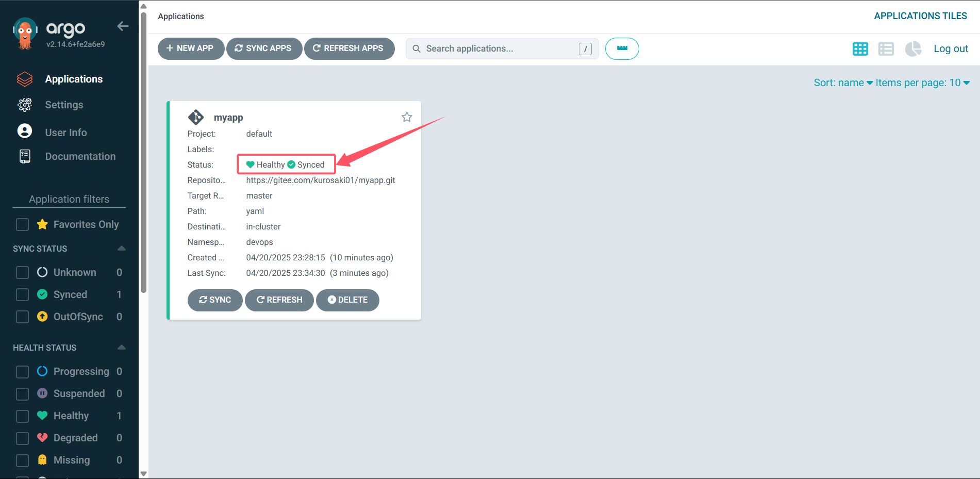
Task: Check the Healthy health filter
Action: 22,416
